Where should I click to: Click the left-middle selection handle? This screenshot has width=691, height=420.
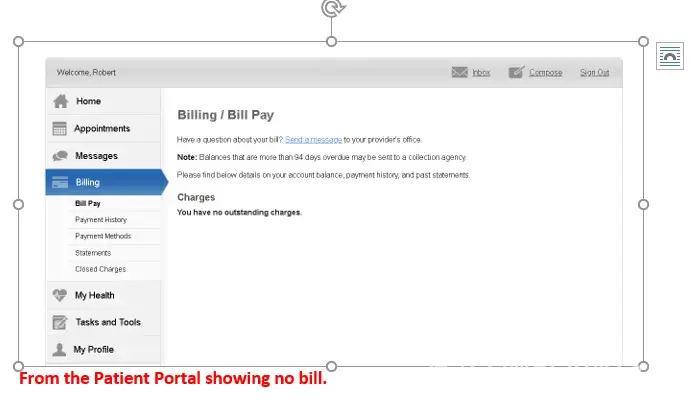[19, 204]
